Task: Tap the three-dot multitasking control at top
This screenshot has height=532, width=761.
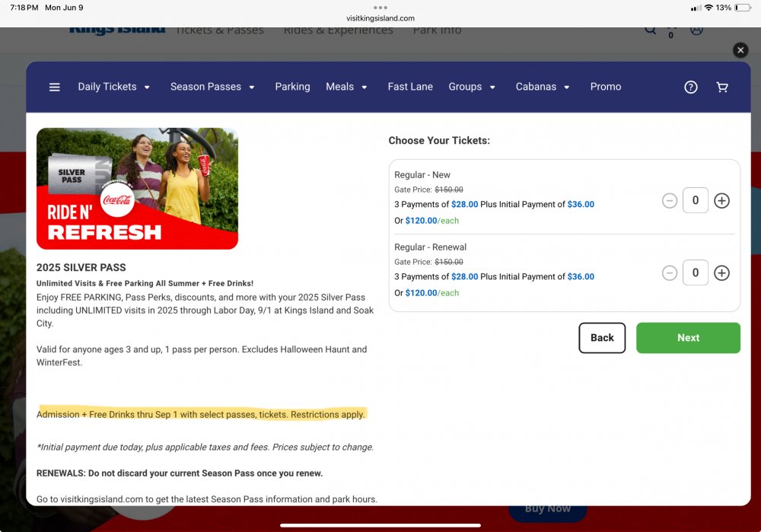Action: 380,8
